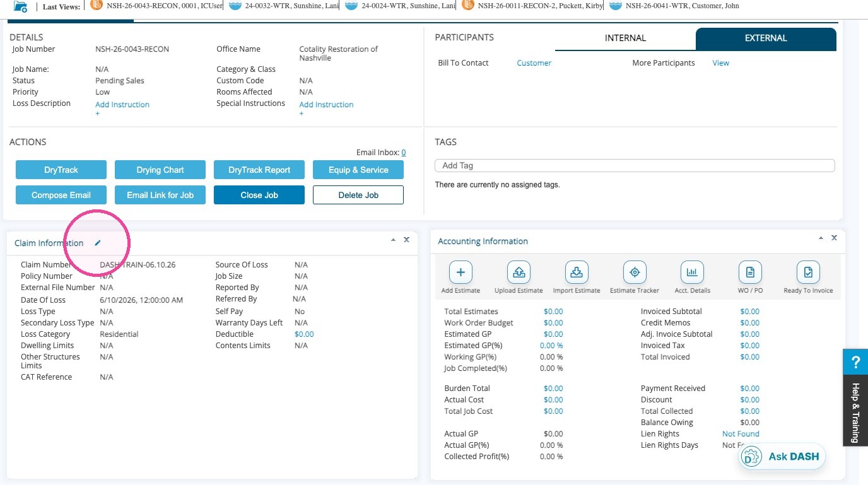Click the WO / PO document icon
This screenshot has height=485, width=868.
[750, 272]
